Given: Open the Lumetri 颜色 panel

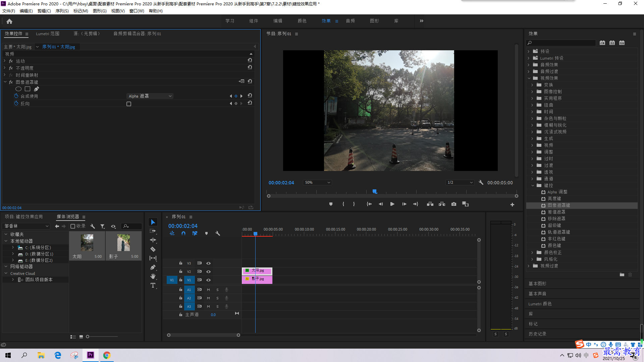Looking at the screenshot, I should pyautogui.click(x=540, y=304).
